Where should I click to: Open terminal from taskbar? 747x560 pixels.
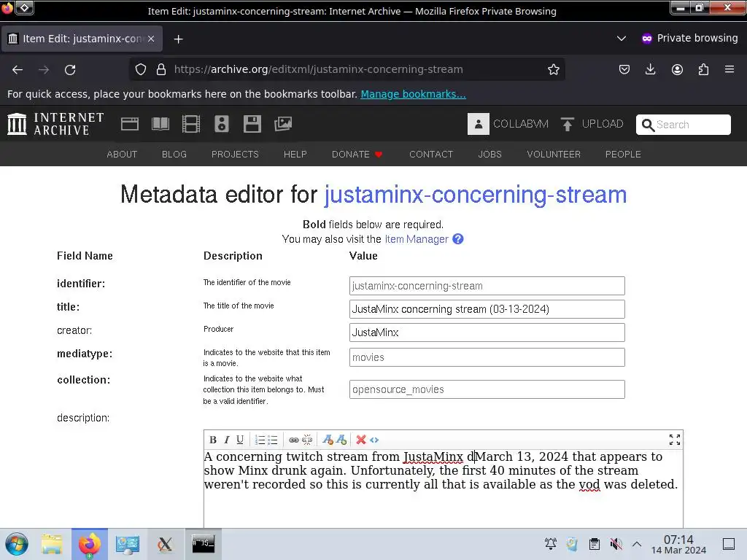204,544
